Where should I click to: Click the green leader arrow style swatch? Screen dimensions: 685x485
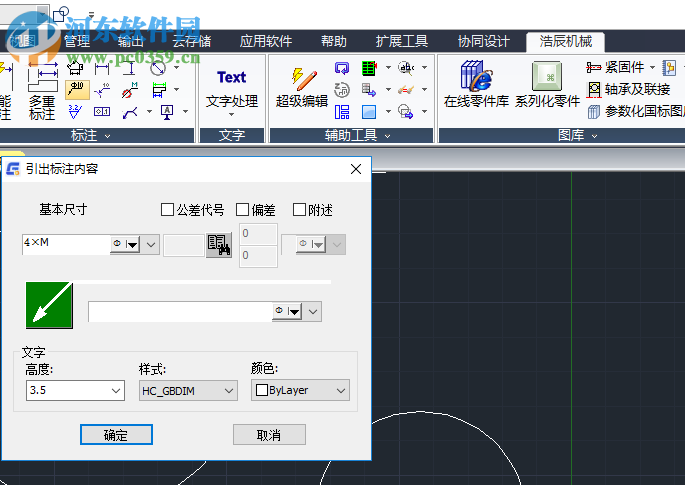pos(49,305)
